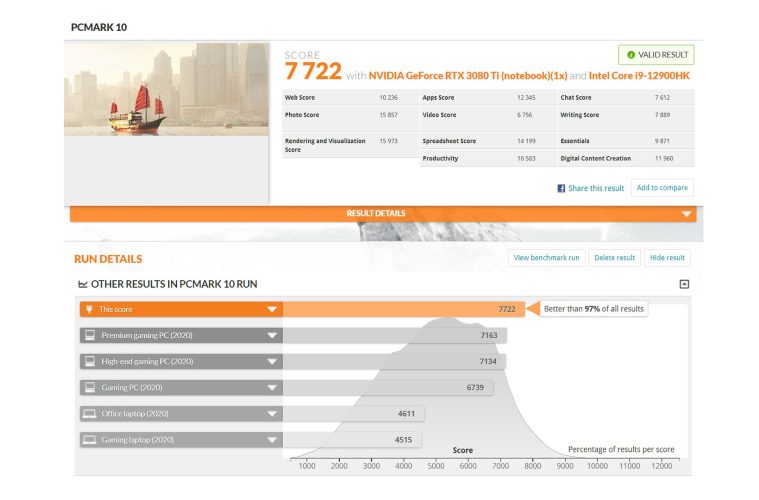Collapse the Other Results panel with corner icon
Image resolution: width=759 pixels, height=500 pixels.
click(x=684, y=284)
